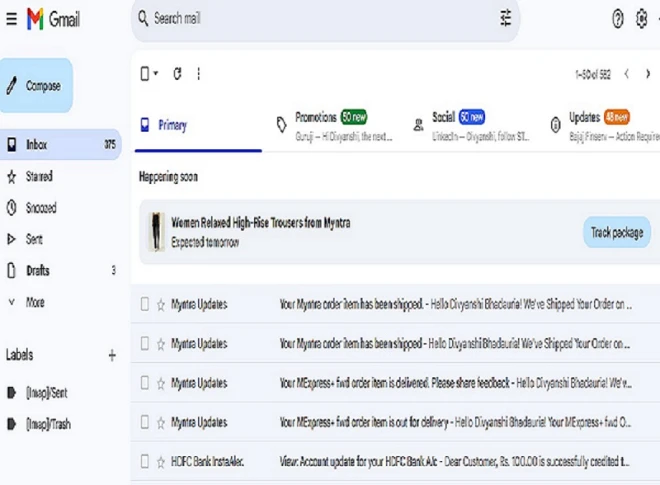Select the first Myntra shipped email checkbox
Image resolution: width=660 pixels, height=485 pixels.
pyautogui.click(x=145, y=304)
